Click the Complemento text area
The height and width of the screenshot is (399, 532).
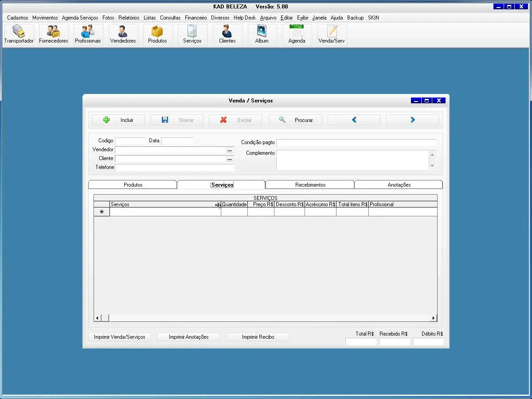click(x=352, y=160)
